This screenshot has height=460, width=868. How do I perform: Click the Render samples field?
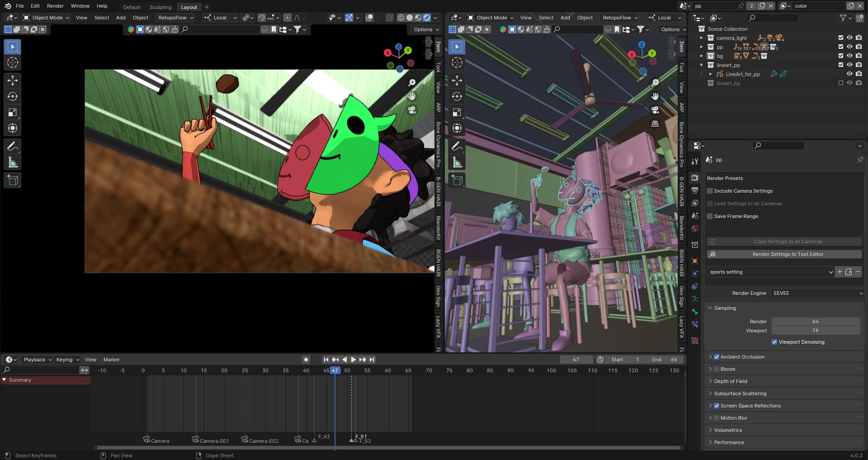[815, 322]
